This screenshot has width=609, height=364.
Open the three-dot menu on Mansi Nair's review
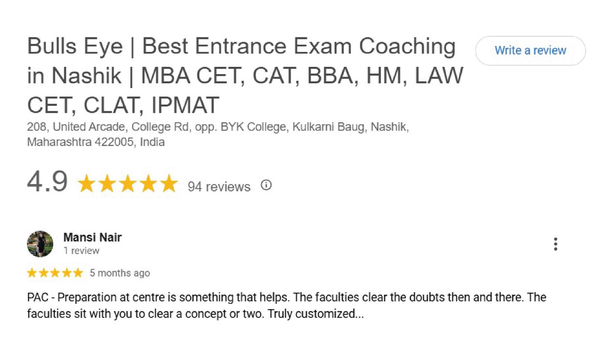(555, 244)
